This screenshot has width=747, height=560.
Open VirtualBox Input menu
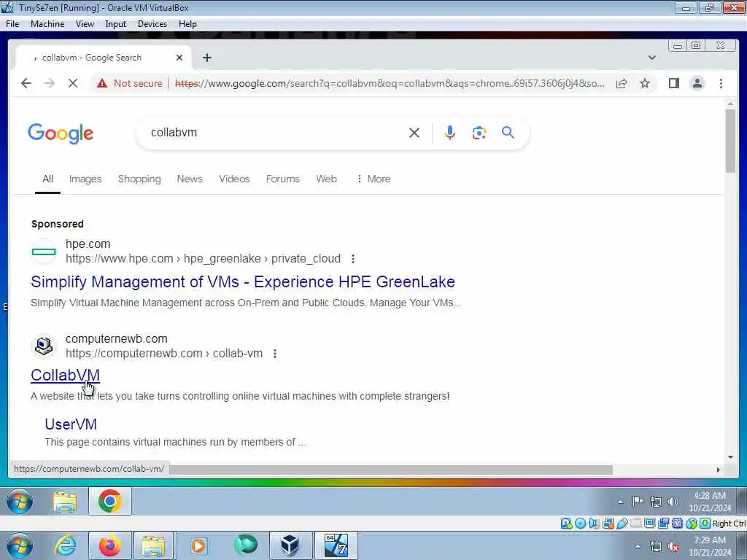click(115, 24)
